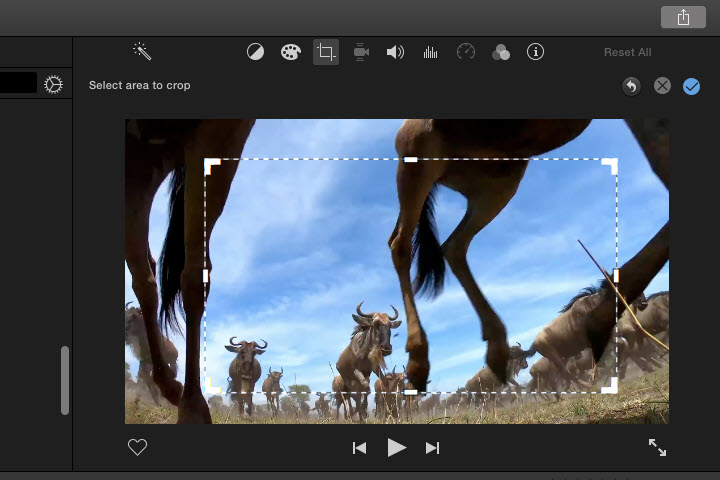Cancel the crop with X button

[x=662, y=86]
